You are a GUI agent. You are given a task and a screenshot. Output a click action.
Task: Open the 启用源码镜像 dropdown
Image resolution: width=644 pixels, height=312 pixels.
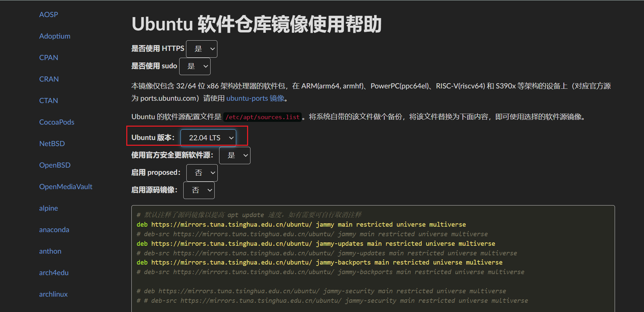[x=199, y=190]
